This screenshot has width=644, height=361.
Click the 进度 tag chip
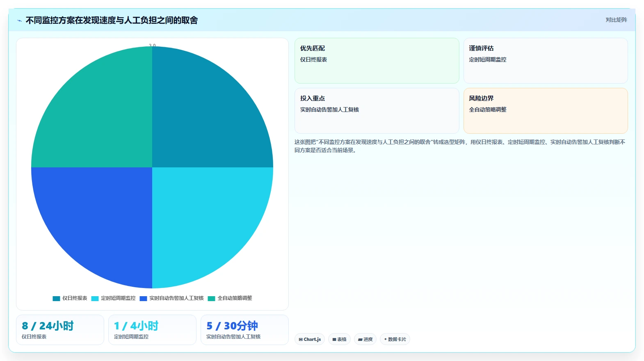coord(365,339)
